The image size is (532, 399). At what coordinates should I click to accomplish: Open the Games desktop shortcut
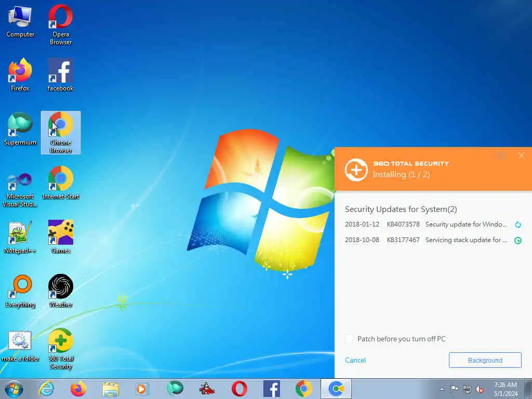[x=61, y=237]
